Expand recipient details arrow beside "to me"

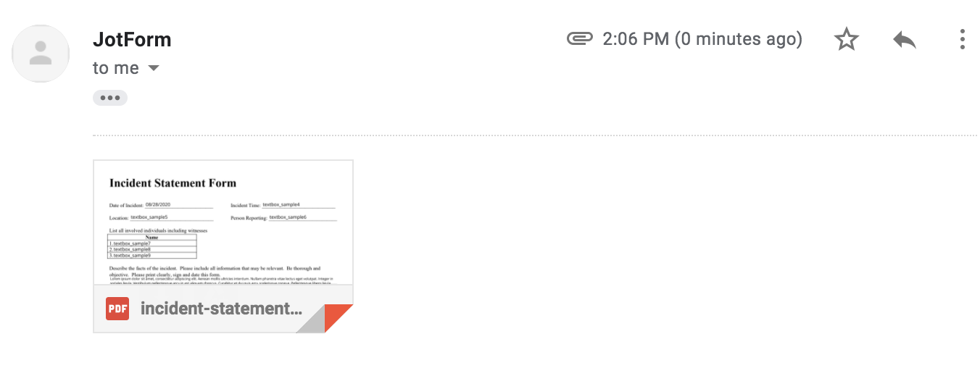pos(153,68)
